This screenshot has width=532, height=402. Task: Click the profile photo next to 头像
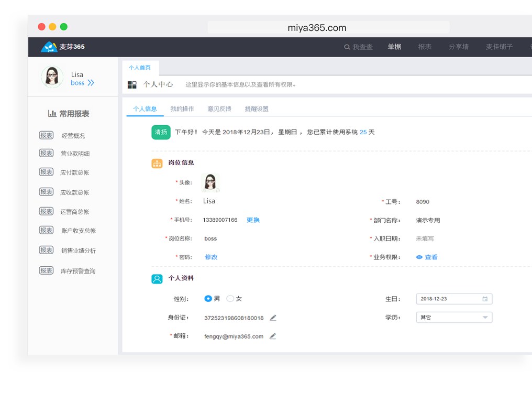coord(210,183)
